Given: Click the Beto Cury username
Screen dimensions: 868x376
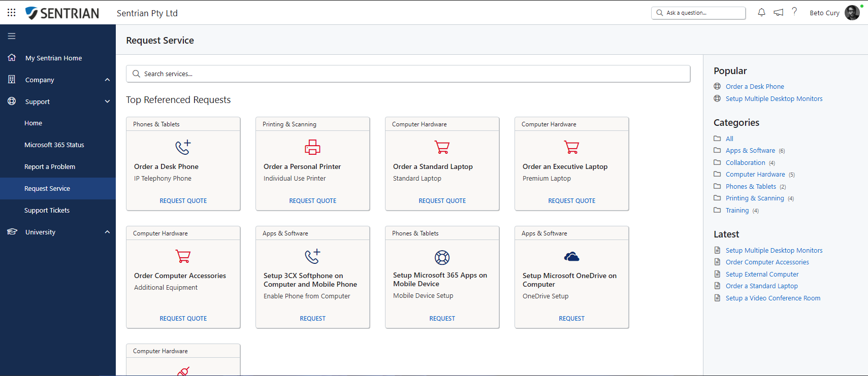Looking at the screenshot, I should 824,13.
